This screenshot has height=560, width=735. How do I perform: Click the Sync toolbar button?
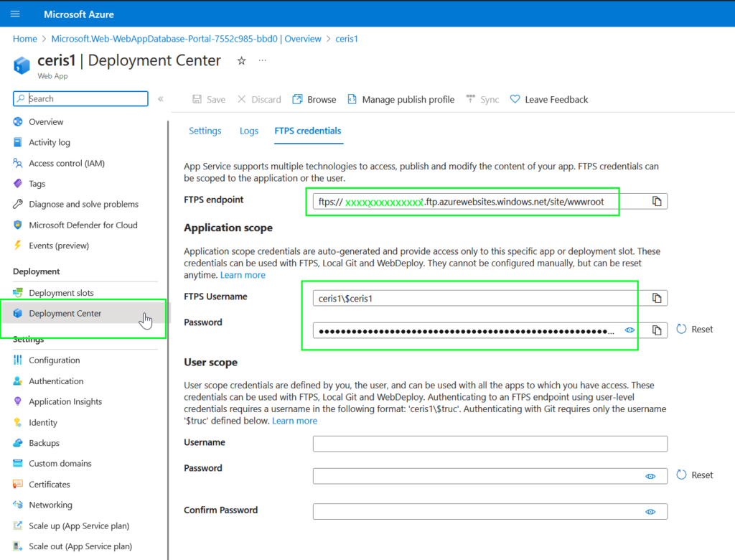(483, 99)
